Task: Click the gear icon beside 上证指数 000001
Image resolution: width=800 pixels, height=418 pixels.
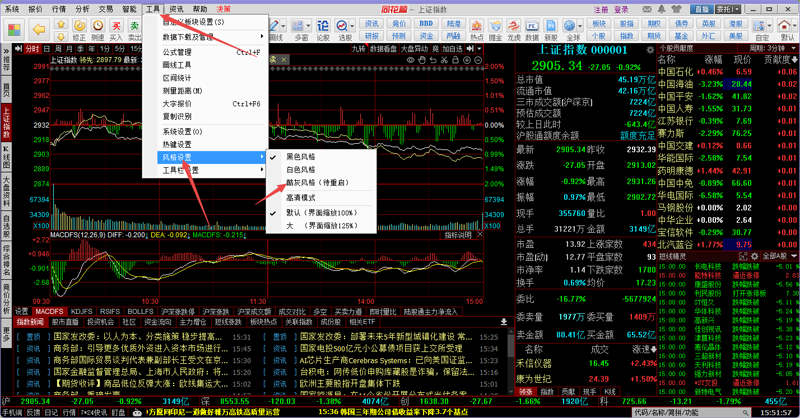Action: [x=649, y=50]
